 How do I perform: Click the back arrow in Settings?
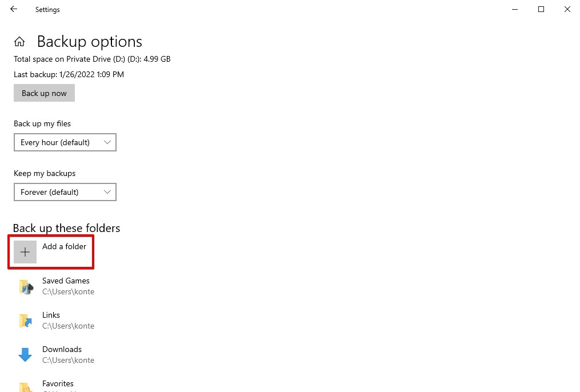(x=14, y=9)
